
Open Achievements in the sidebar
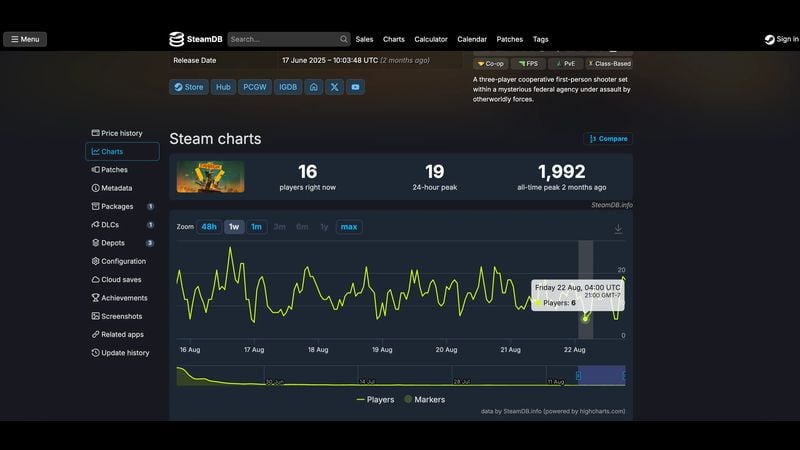pos(123,298)
